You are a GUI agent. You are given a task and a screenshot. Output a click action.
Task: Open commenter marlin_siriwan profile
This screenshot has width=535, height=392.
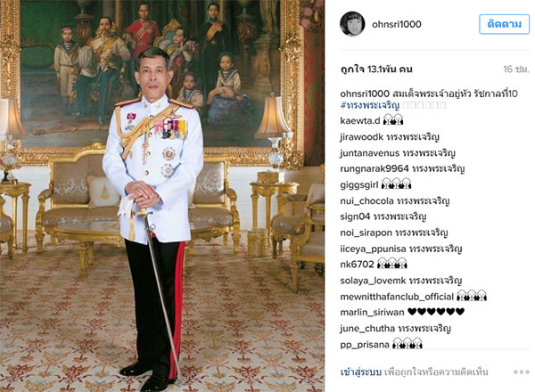(x=372, y=312)
